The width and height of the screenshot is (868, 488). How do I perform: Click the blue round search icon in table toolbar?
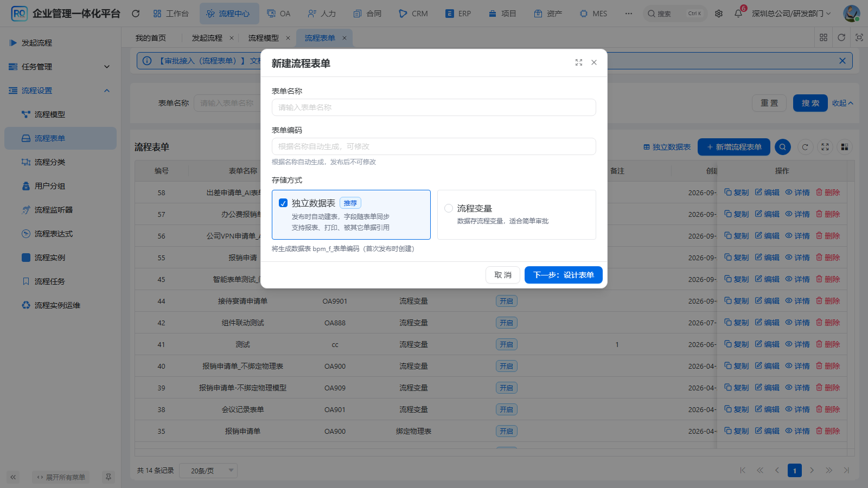[782, 147]
